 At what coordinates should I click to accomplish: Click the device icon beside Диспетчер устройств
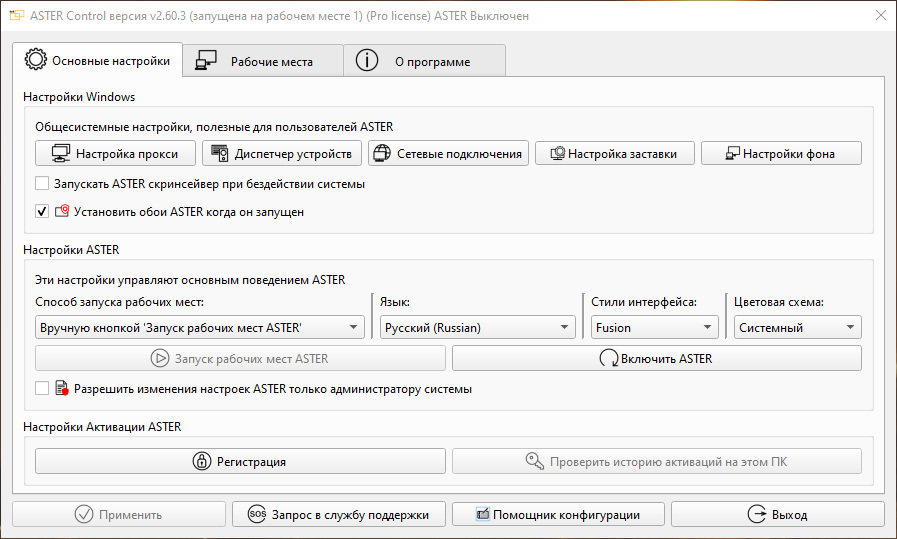[x=220, y=153]
